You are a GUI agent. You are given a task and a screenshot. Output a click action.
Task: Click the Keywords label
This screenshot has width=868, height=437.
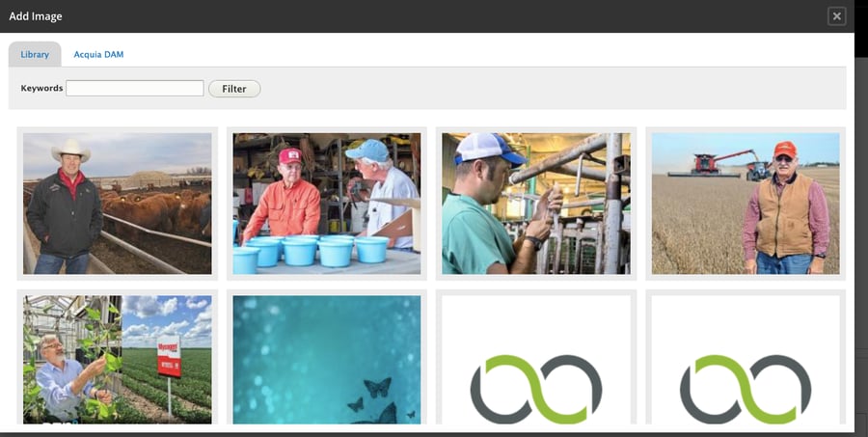click(41, 88)
